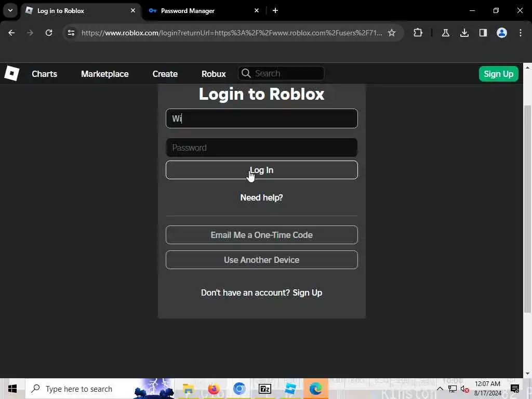532x399 pixels.
Task: Click the Roblox logo home icon
Action: click(x=12, y=74)
